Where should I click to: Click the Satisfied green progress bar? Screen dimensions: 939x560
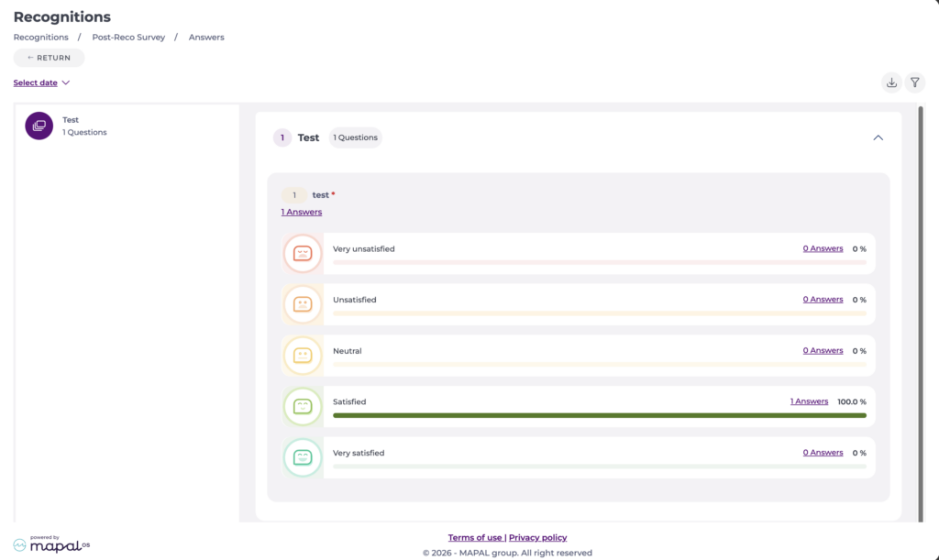pos(600,415)
